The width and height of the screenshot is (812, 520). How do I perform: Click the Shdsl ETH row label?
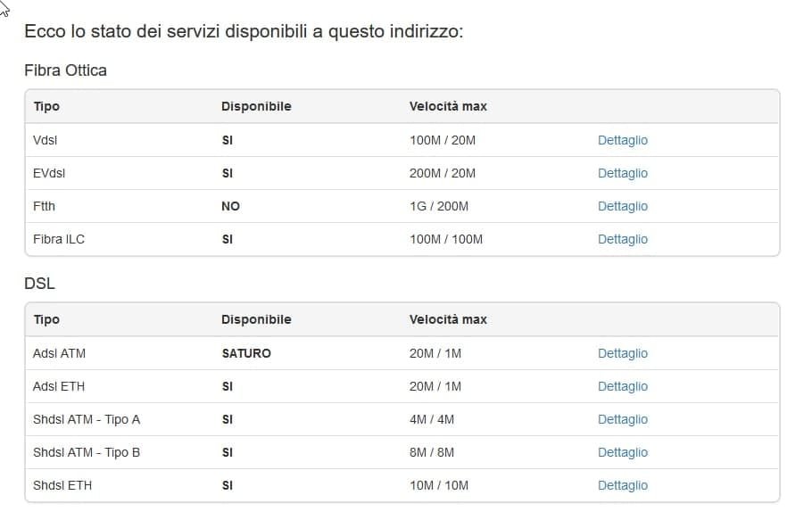[62, 485]
